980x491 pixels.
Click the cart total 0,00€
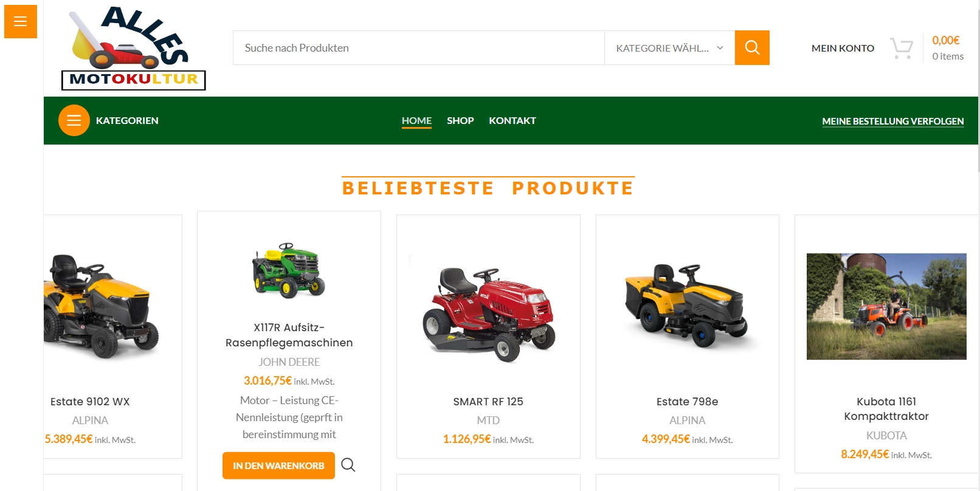point(946,40)
